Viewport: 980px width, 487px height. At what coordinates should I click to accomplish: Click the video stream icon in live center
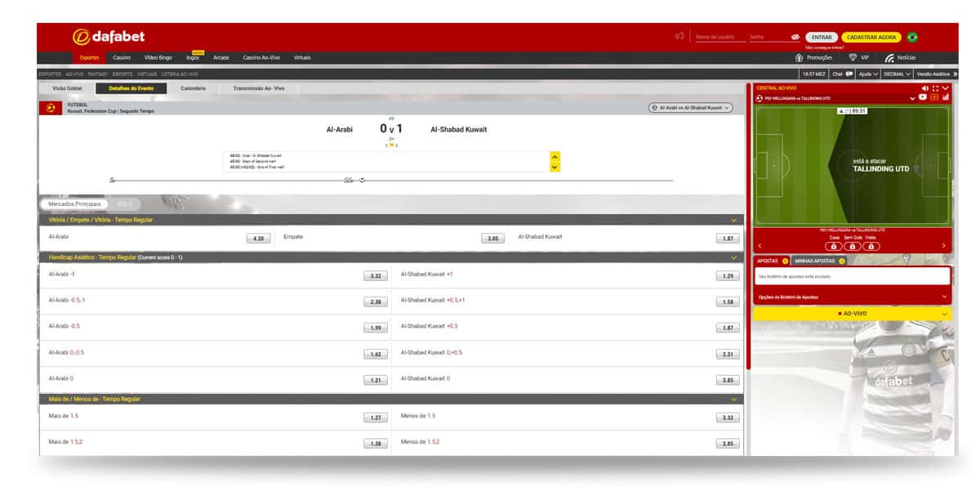point(923,98)
